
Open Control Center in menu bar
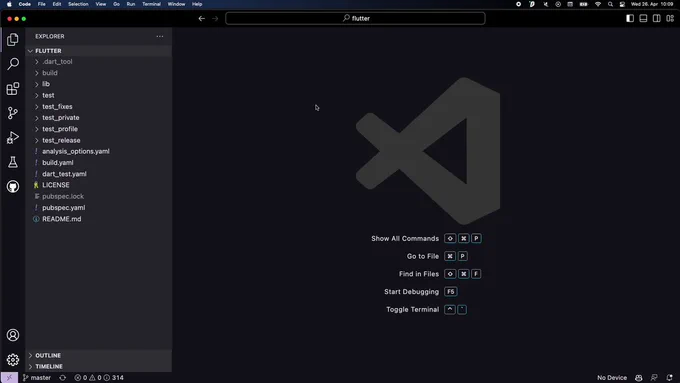pos(622,4)
